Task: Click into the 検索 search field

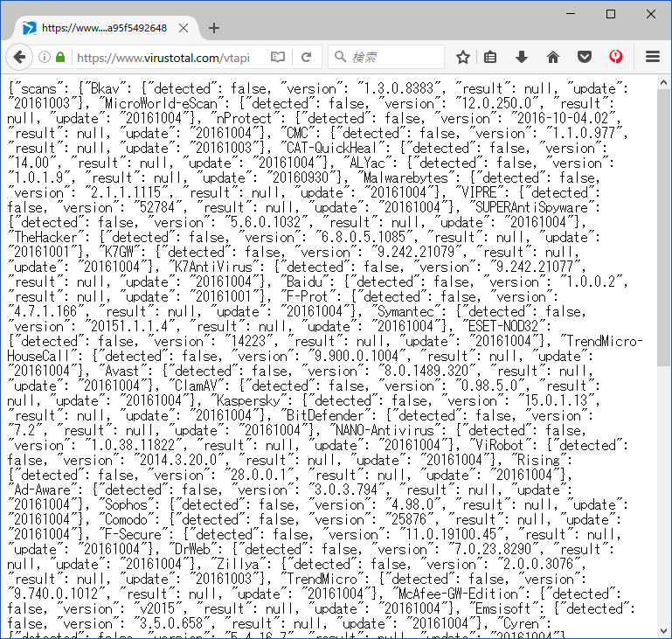Action: [385, 57]
